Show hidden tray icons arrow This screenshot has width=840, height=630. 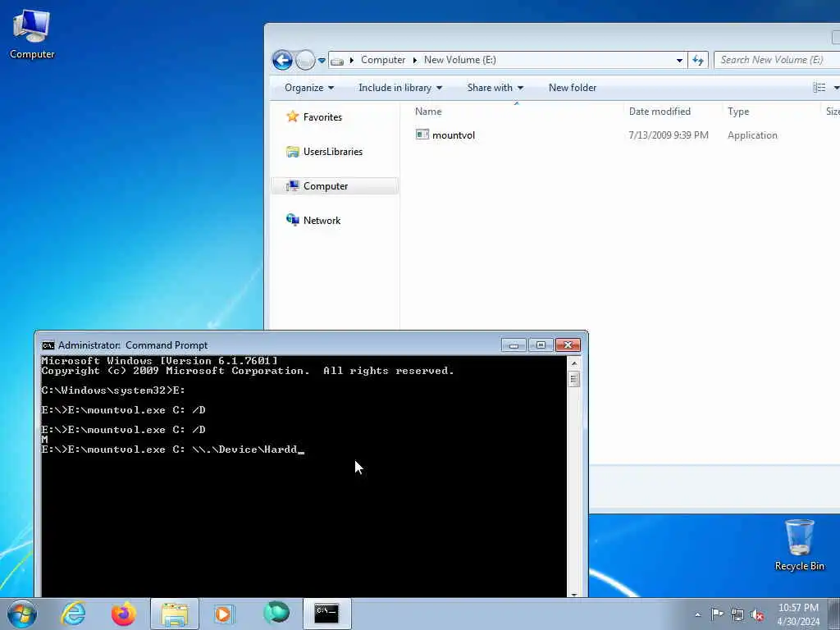pyautogui.click(x=697, y=614)
